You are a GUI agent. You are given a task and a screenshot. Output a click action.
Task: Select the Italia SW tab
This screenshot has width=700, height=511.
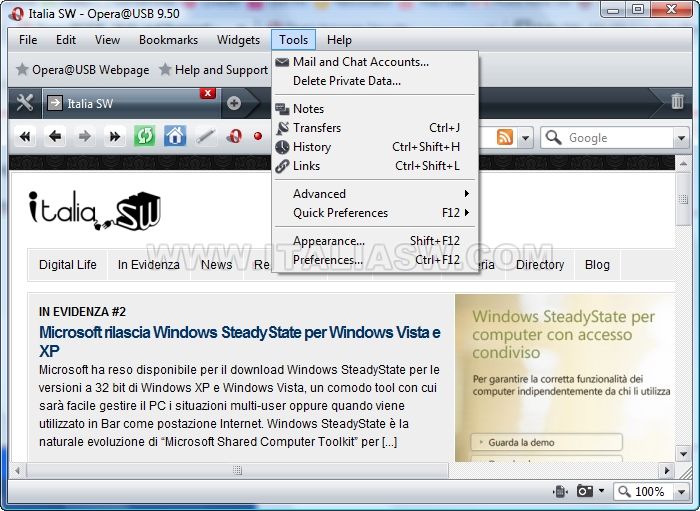click(x=130, y=104)
